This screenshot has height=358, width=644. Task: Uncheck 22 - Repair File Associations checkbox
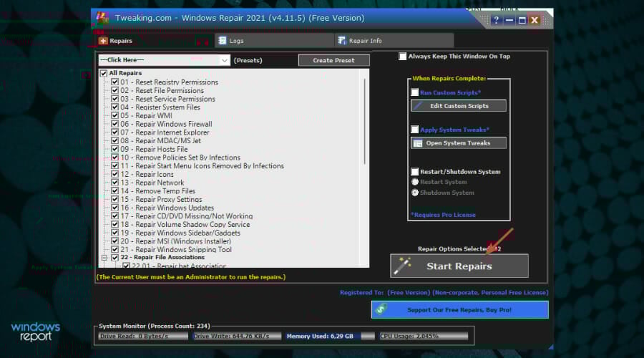click(x=115, y=258)
